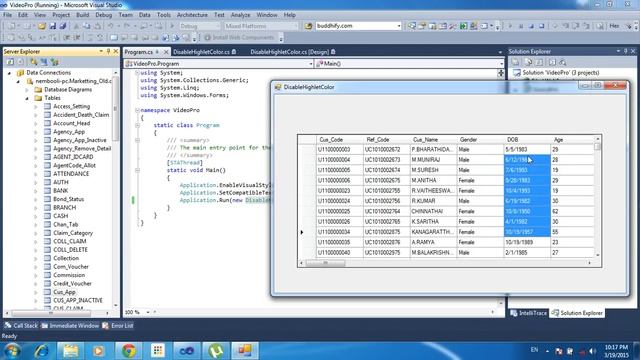Click the Open File folder toolbar icon
The width and height of the screenshot is (640, 360).
42,26
